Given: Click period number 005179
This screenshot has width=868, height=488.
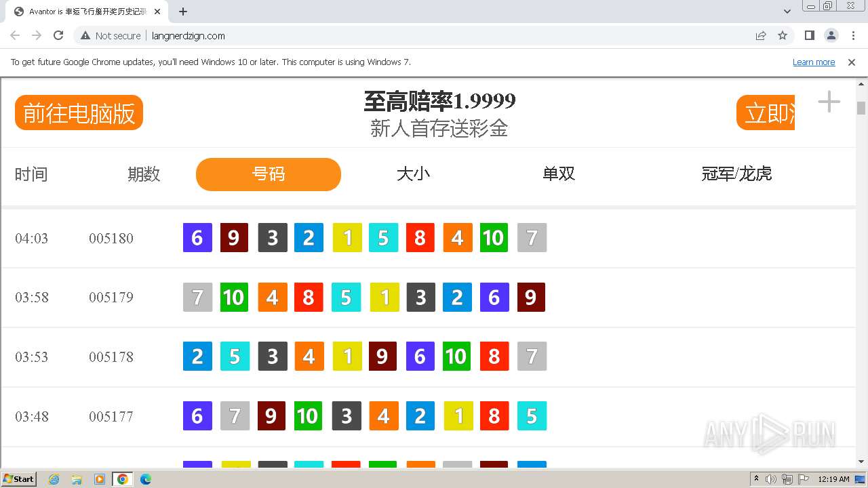Looking at the screenshot, I should pyautogui.click(x=111, y=297).
